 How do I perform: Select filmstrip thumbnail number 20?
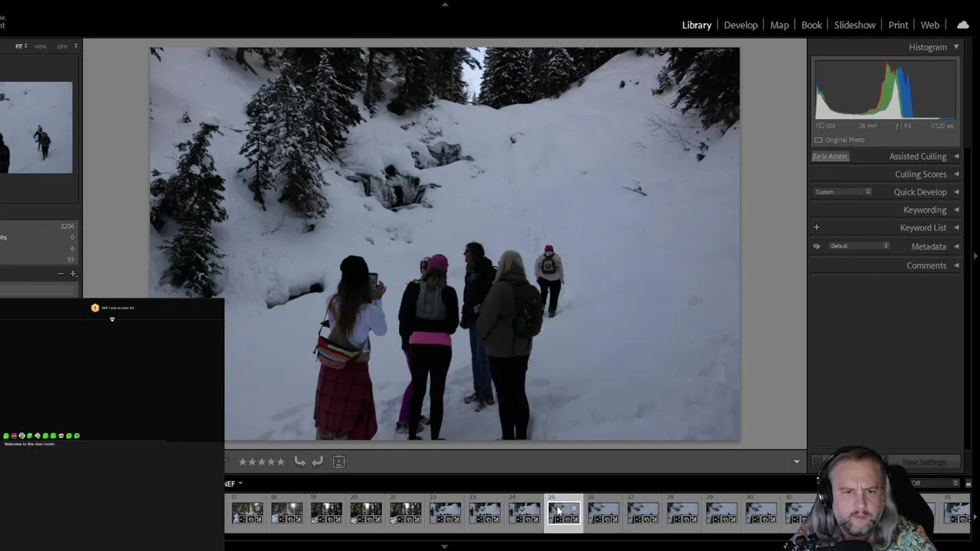pyautogui.click(x=366, y=513)
